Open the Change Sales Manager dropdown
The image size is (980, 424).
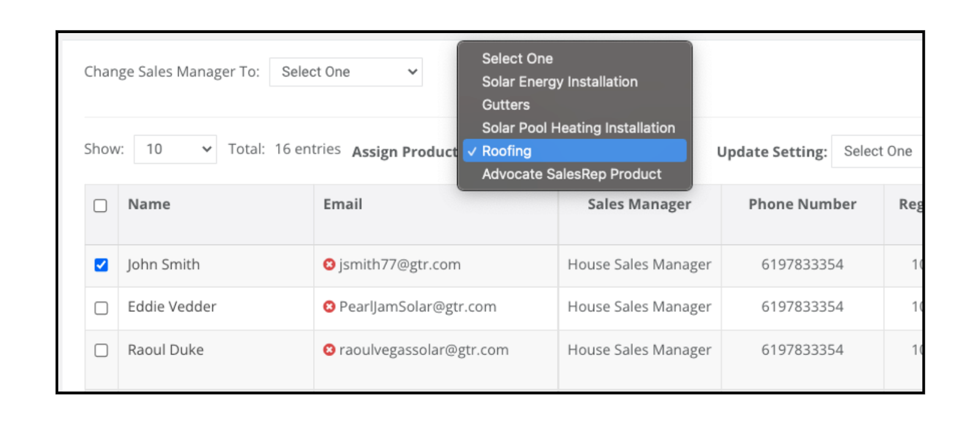tap(346, 72)
